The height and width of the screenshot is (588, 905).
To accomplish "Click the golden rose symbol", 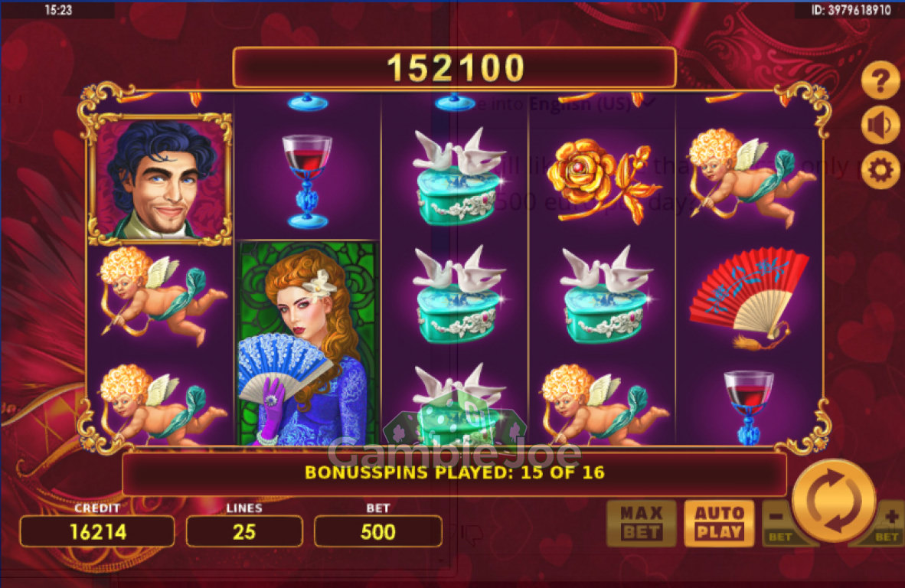I will click(x=601, y=180).
